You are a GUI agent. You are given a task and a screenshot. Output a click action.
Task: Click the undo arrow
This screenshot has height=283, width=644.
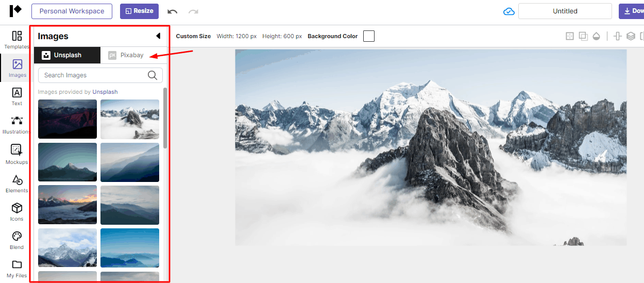173,11
